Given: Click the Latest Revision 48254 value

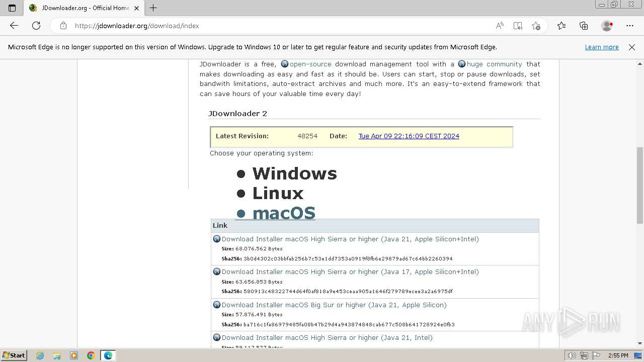Looking at the screenshot, I should 307,136.
